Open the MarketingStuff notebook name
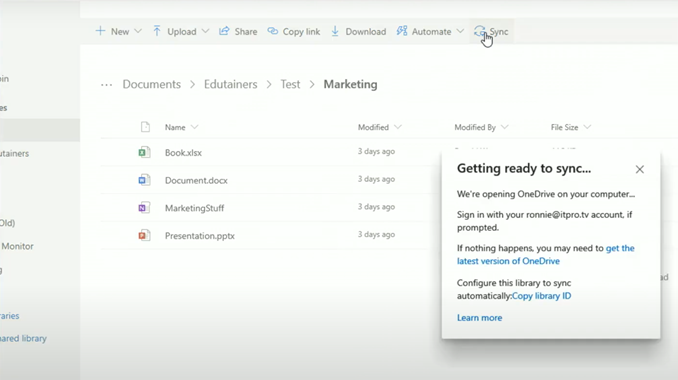The width and height of the screenshot is (678, 380). click(x=195, y=208)
